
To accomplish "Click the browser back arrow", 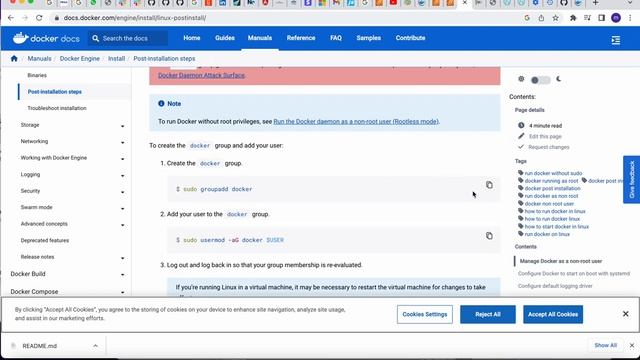I will click(11, 18).
